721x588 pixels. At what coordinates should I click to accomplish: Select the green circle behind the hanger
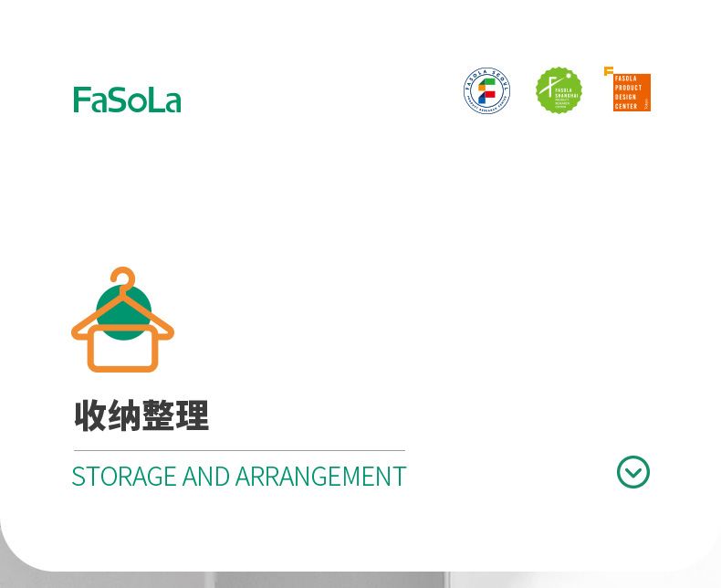click(123, 313)
